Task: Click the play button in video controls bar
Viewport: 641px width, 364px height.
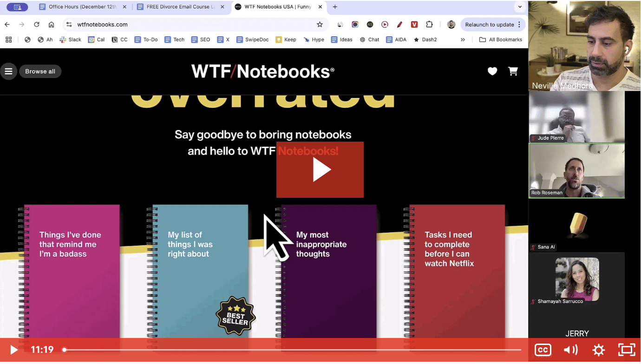Action: pos(14,350)
